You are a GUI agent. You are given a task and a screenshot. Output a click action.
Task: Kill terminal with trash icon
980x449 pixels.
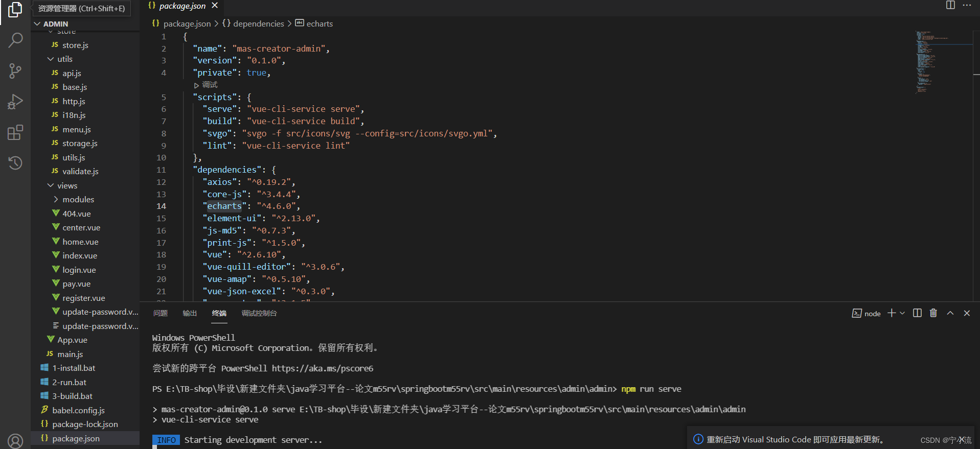(x=933, y=313)
